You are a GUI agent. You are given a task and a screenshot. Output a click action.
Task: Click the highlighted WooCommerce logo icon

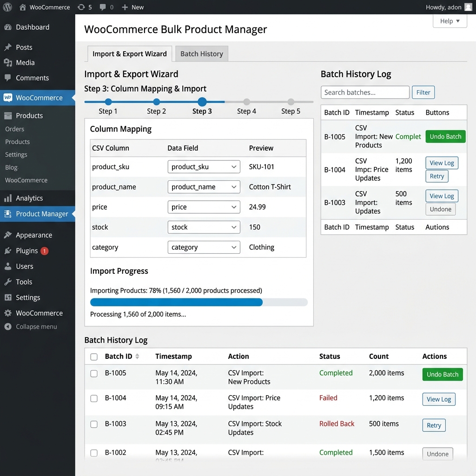pyautogui.click(x=8, y=98)
